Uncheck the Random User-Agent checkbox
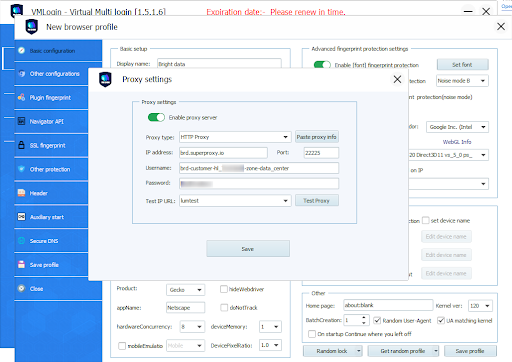The width and height of the screenshot is (512, 362). [x=377, y=320]
